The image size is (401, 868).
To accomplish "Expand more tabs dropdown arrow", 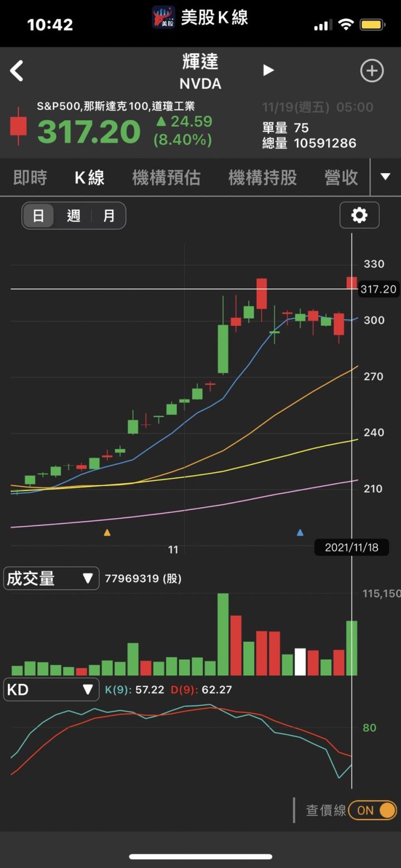I will tap(385, 177).
